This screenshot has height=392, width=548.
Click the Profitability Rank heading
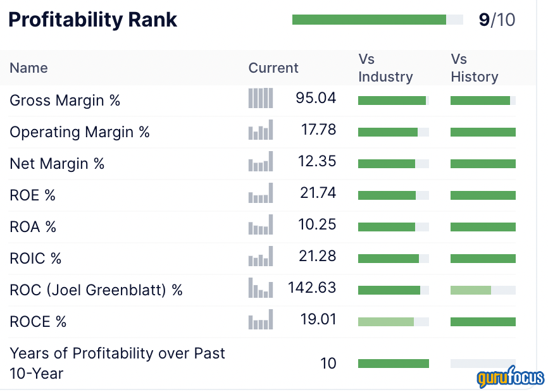pyautogui.click(x=92, y=20)
